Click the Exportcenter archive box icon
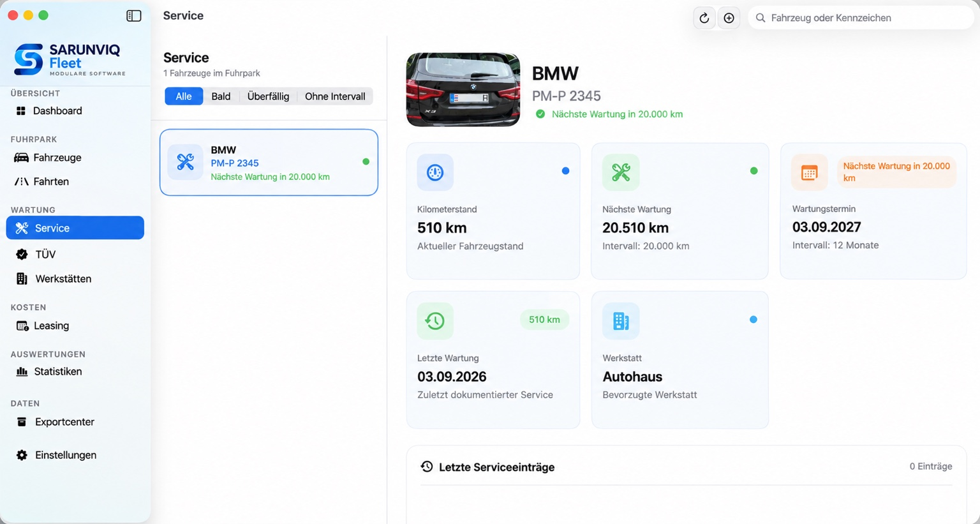This screenshot has width=980, height=524. [x=22, y=422]
